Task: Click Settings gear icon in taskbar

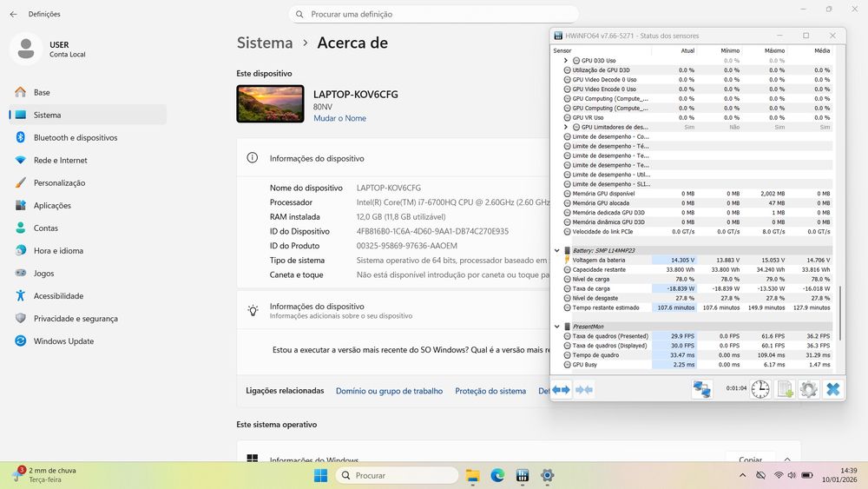Action: tap(547, 475)
